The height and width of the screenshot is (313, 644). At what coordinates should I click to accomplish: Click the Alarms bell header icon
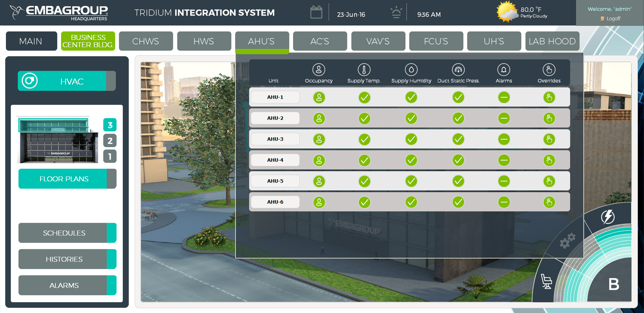coord(504,69)
